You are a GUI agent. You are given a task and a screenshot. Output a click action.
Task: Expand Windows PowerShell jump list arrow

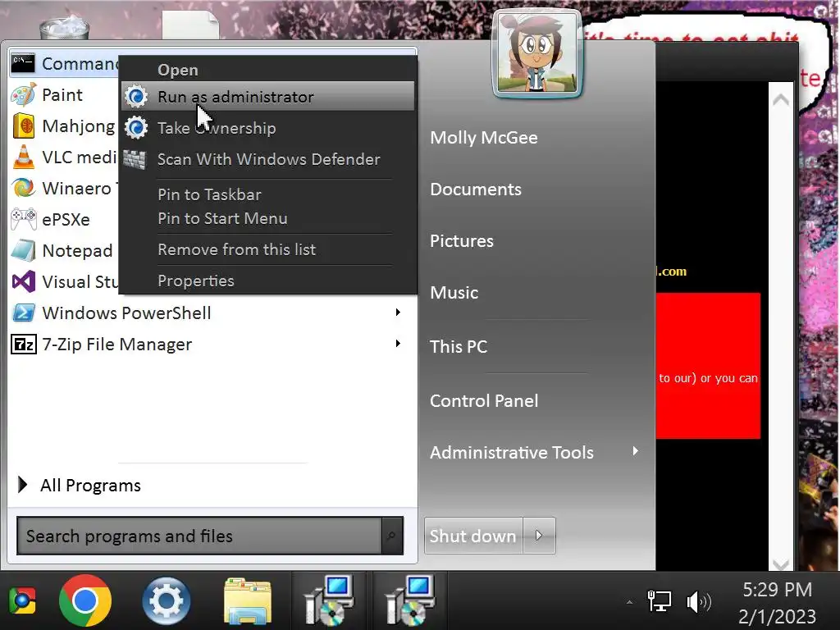coord(398,313)
